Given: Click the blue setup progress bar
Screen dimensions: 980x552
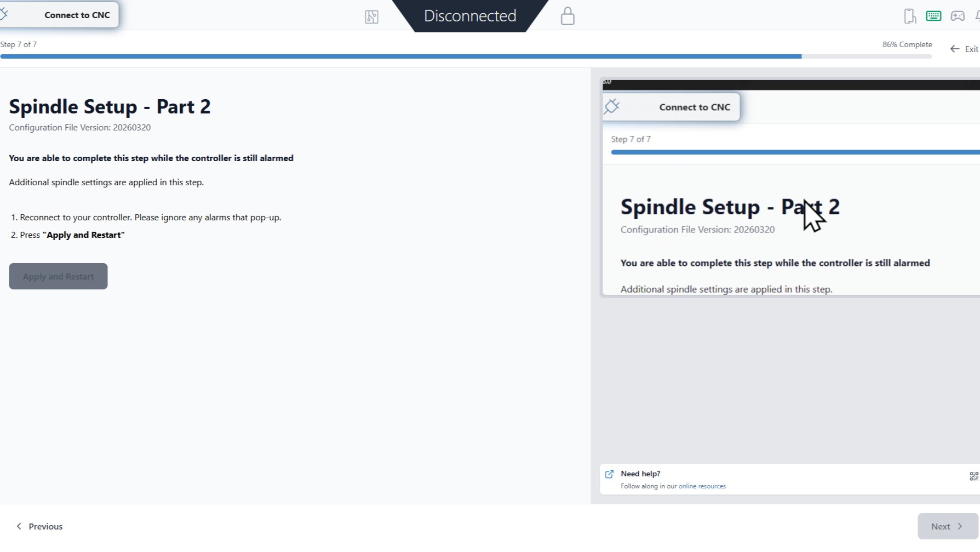Looking at the screenshot, I should coord(400,56).
